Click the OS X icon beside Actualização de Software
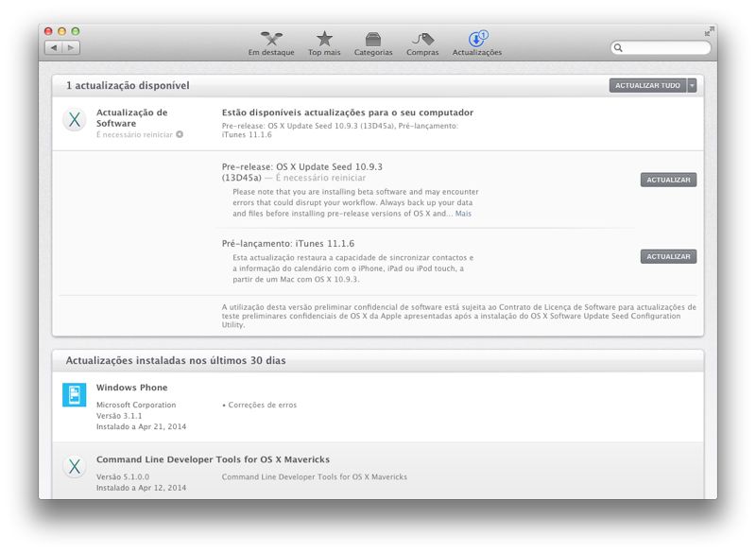Viewport: 756px width, 553px height. [x=75, y=119]
